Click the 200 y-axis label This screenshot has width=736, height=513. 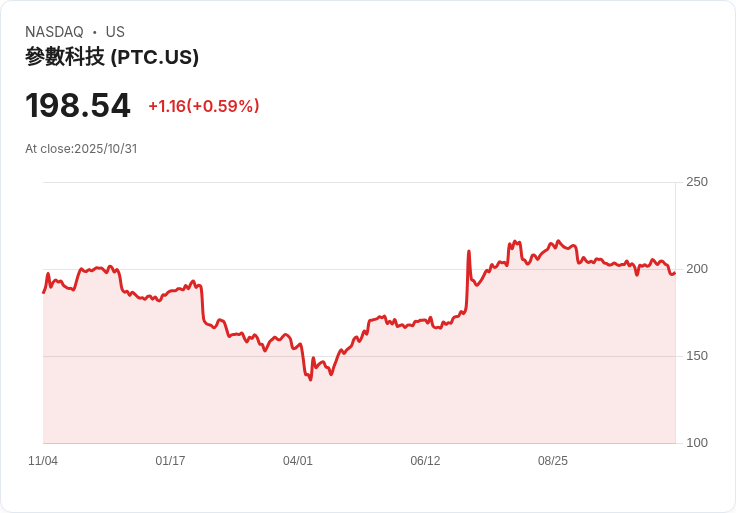click(x=697, y=269)
